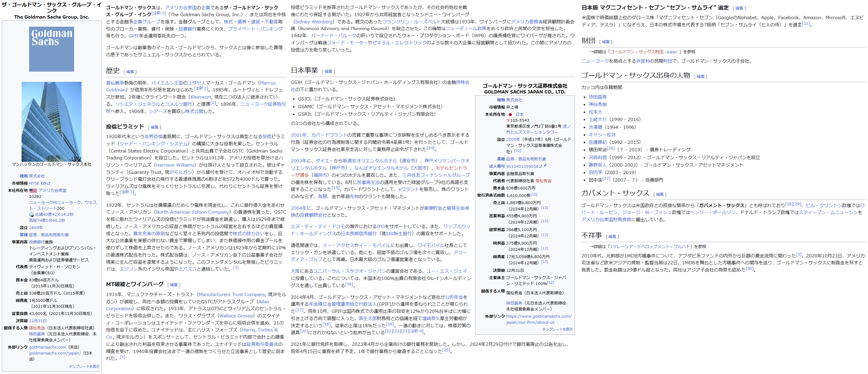The width and height of the screenshot is (868, 374).
Task: Open the Goldman Sachs logo image
Action: point(52,49)
